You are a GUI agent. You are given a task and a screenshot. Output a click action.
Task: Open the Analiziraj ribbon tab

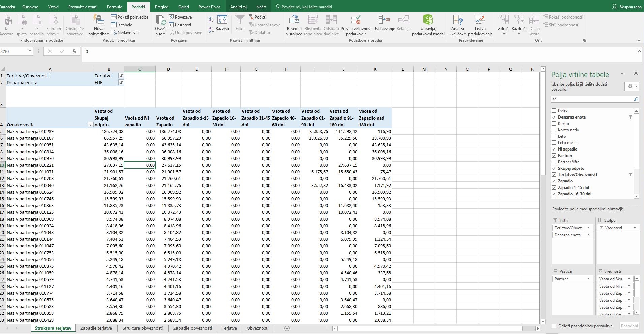pos(238,7)
